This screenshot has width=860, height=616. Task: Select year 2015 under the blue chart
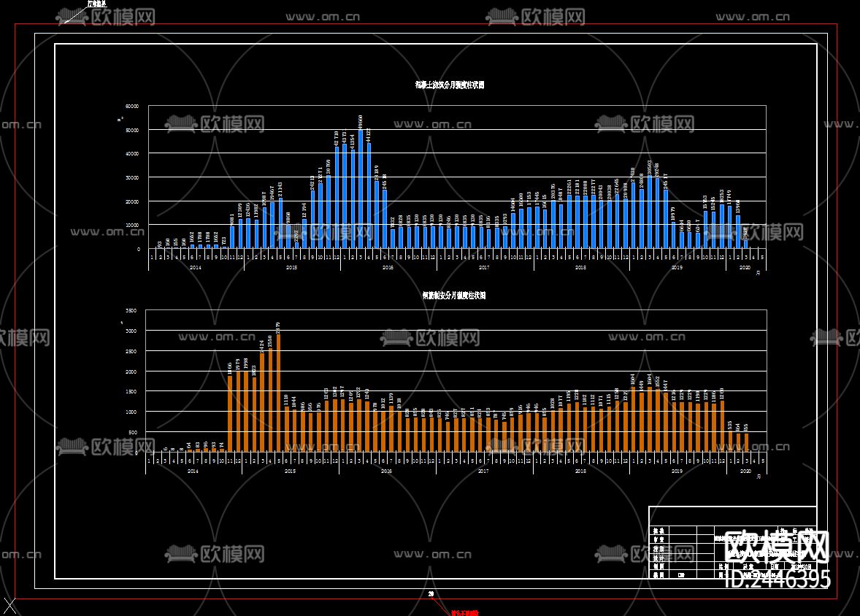point(292,268)
